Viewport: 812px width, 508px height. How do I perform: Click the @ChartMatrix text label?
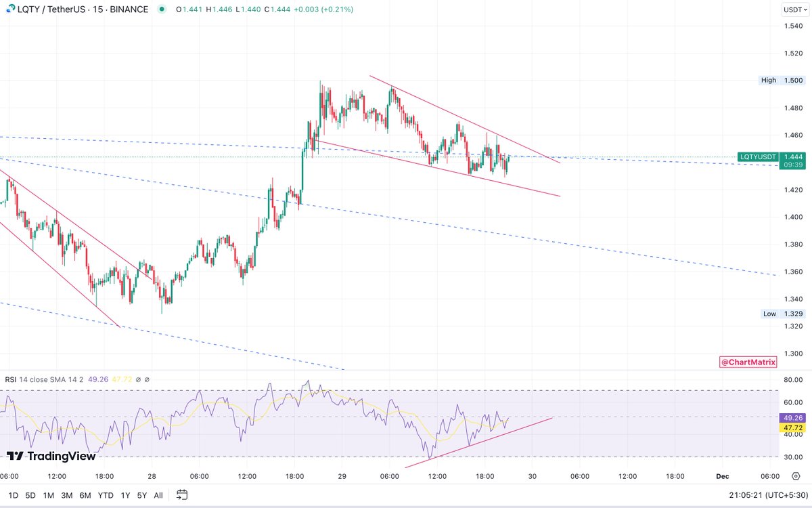tap(748, 362)
